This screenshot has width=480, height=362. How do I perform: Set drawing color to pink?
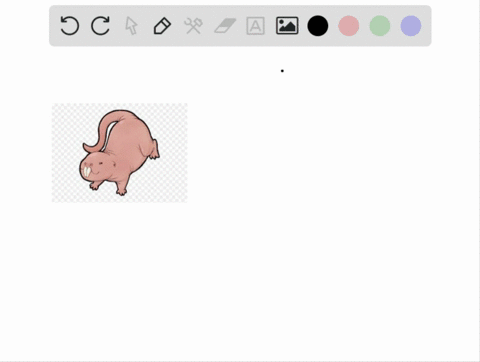tap(349, 26)
